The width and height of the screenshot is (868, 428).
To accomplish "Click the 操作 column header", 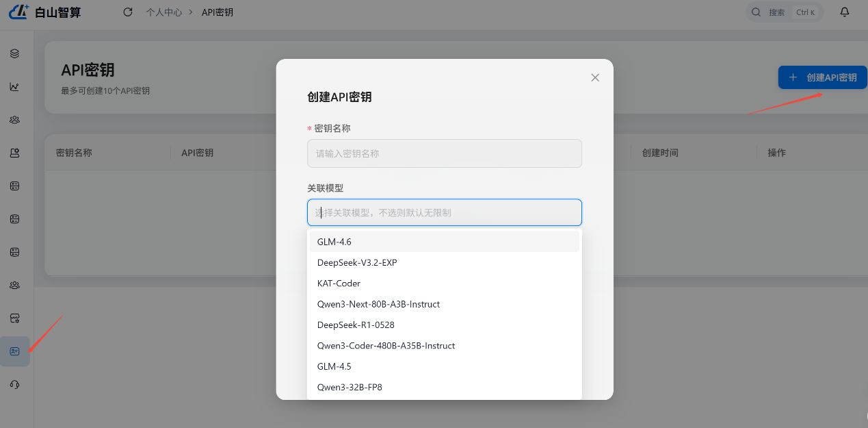I will (776, 153).
